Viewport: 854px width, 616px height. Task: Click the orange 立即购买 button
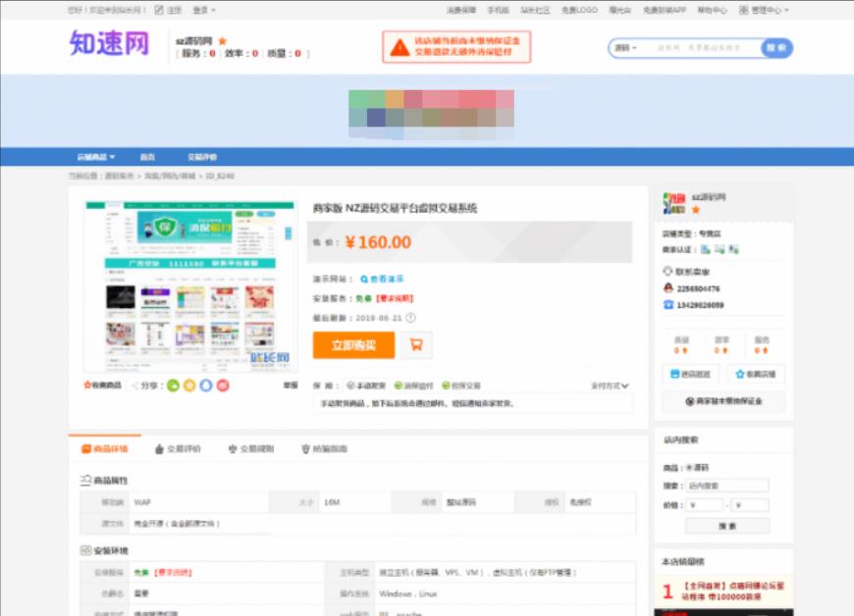(x=353, y=345)
